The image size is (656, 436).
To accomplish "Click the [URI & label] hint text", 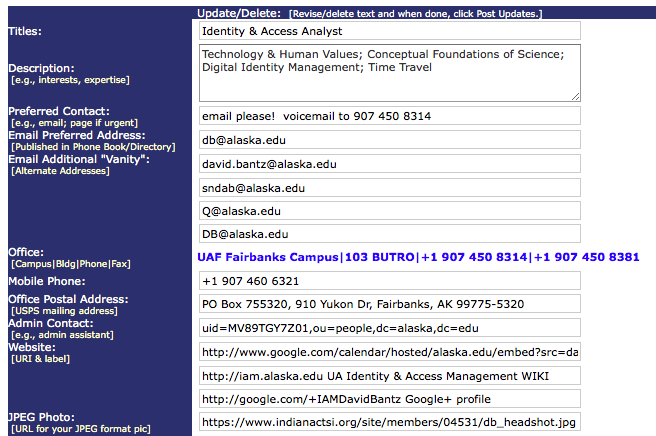I will [x=41, y=359].
